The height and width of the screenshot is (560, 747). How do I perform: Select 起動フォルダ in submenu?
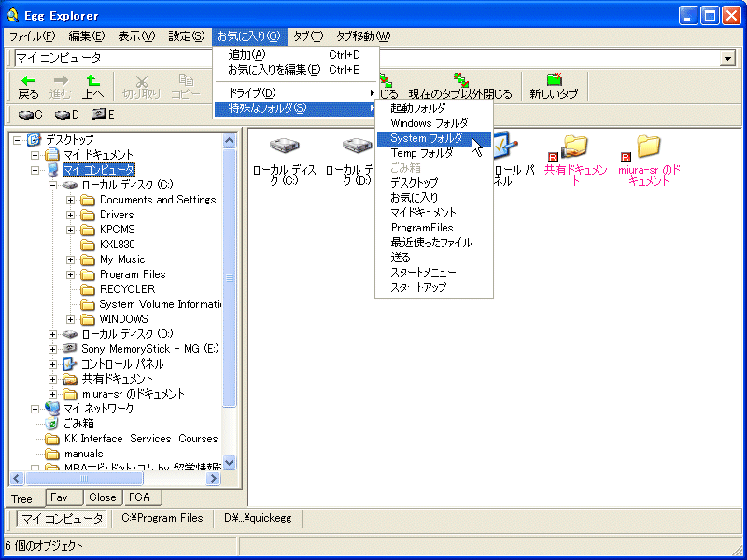pos(434,108)
